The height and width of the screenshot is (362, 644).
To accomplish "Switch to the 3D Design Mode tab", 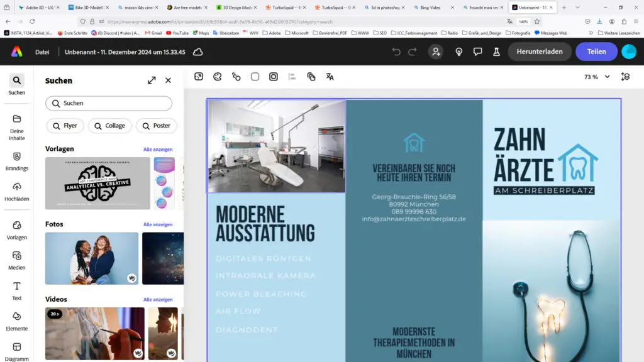I will coord(236,8).
